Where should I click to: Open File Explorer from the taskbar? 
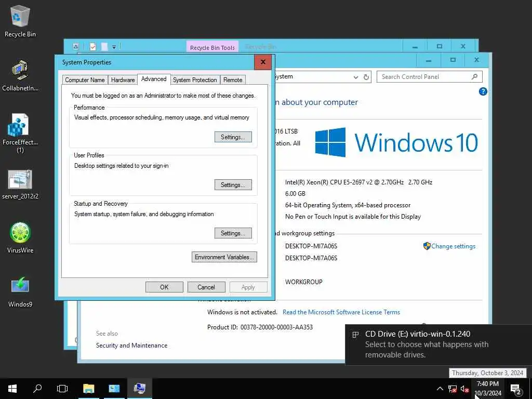[88, 389]
